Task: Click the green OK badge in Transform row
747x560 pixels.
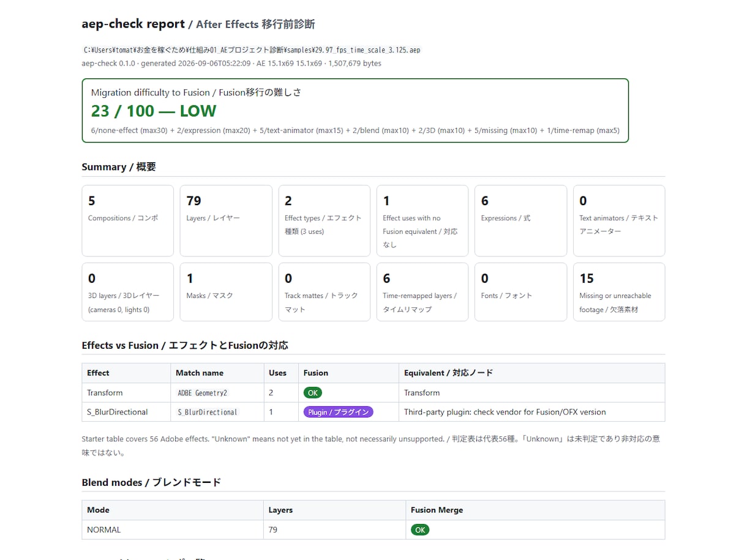Action: click(312, 393)
